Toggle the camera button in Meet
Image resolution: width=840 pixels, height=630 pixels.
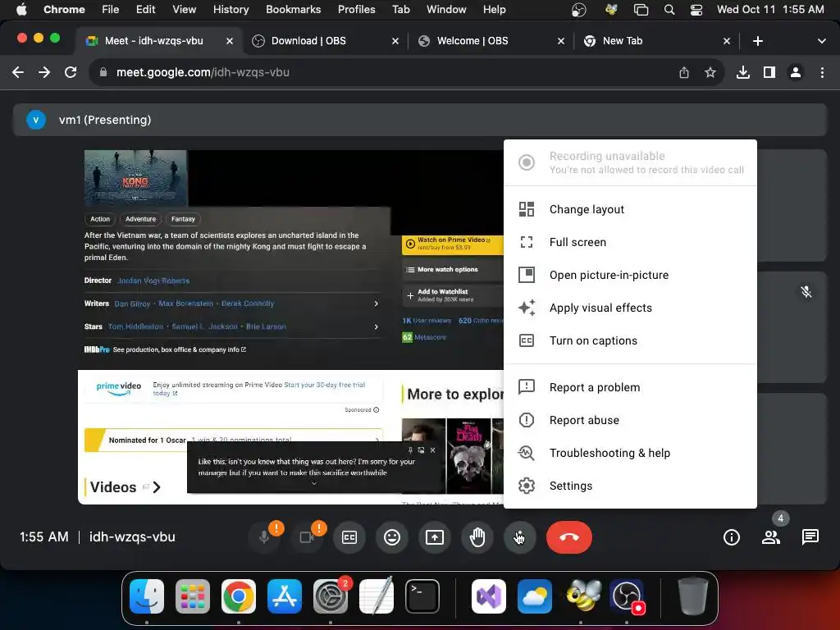[307, 536]
